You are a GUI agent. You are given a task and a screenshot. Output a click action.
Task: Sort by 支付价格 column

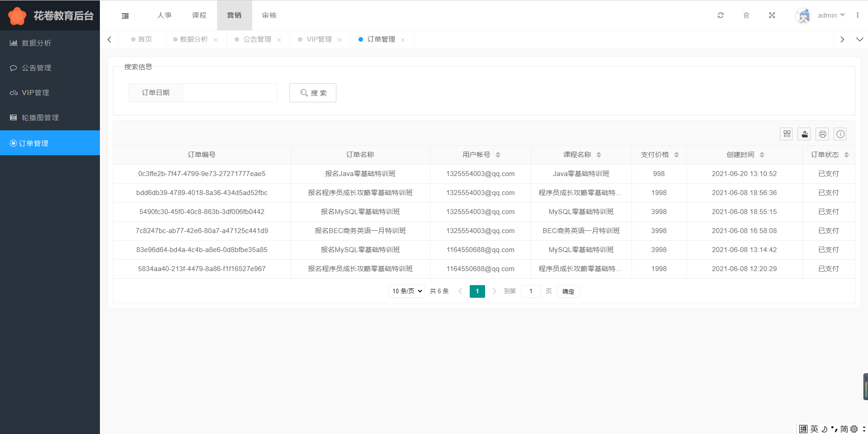point(676,155)
